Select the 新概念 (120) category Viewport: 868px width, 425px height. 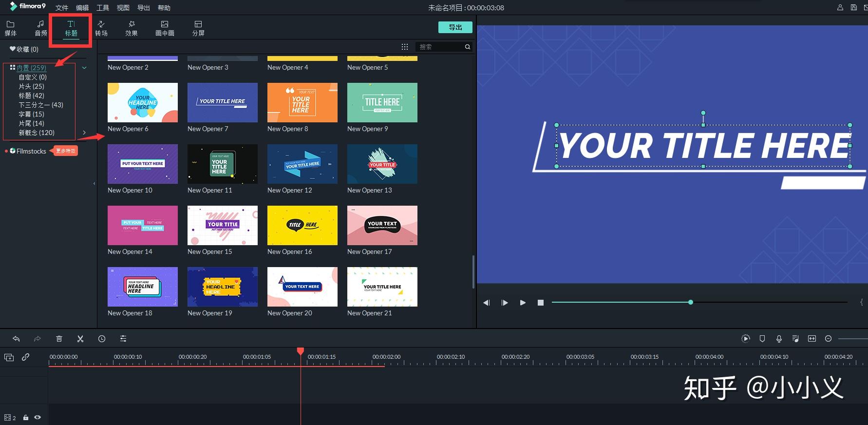[x=37, y=133]
